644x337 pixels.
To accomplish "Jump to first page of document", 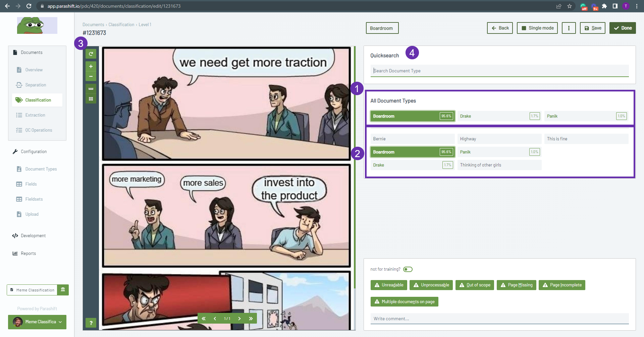I will [x=204, y=319].
